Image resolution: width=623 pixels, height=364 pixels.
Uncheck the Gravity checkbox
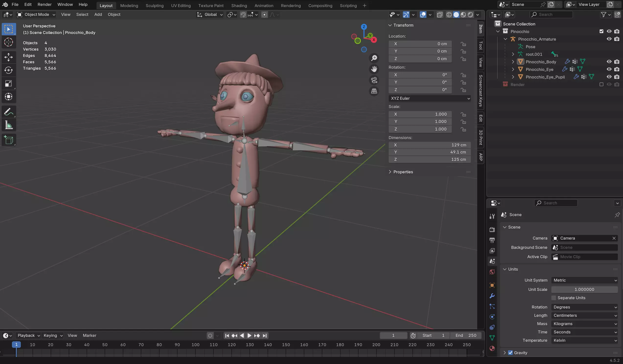(510, 353)
